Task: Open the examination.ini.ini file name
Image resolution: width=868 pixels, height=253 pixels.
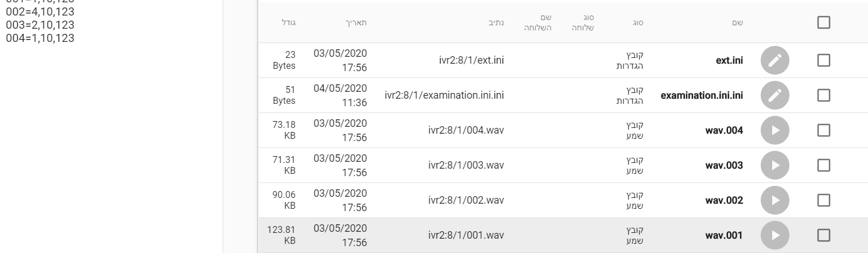Action: pyautogui.click(x=702, y=96)
